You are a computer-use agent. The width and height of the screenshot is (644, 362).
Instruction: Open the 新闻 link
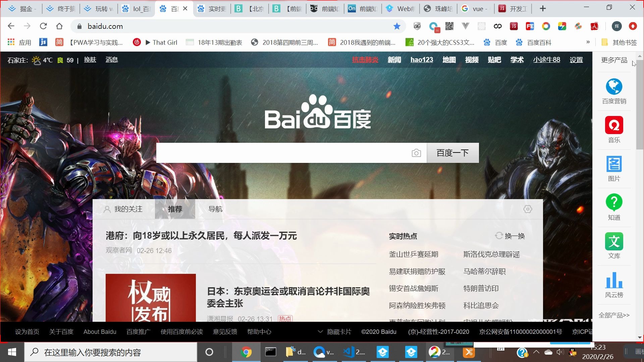tap(394, 60)
